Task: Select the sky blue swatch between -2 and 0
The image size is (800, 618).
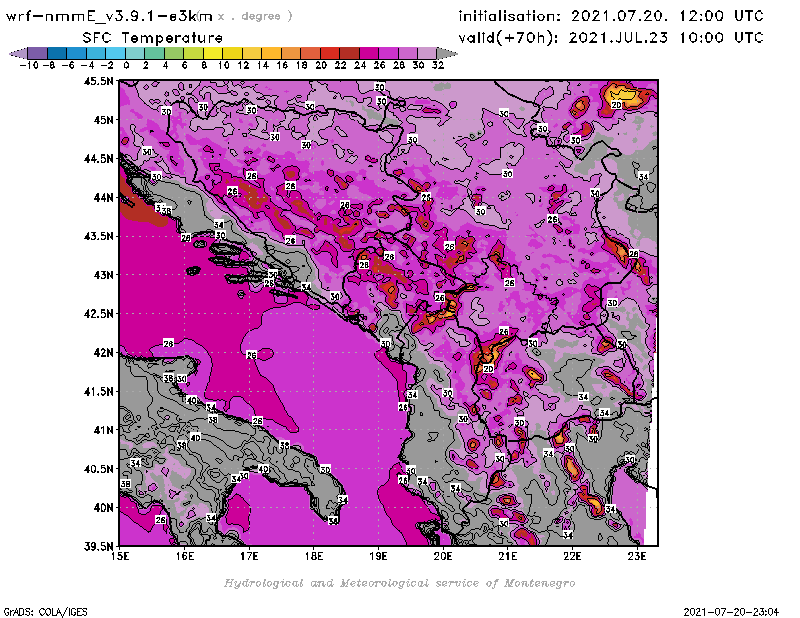Action: click(x=115, y=53)
